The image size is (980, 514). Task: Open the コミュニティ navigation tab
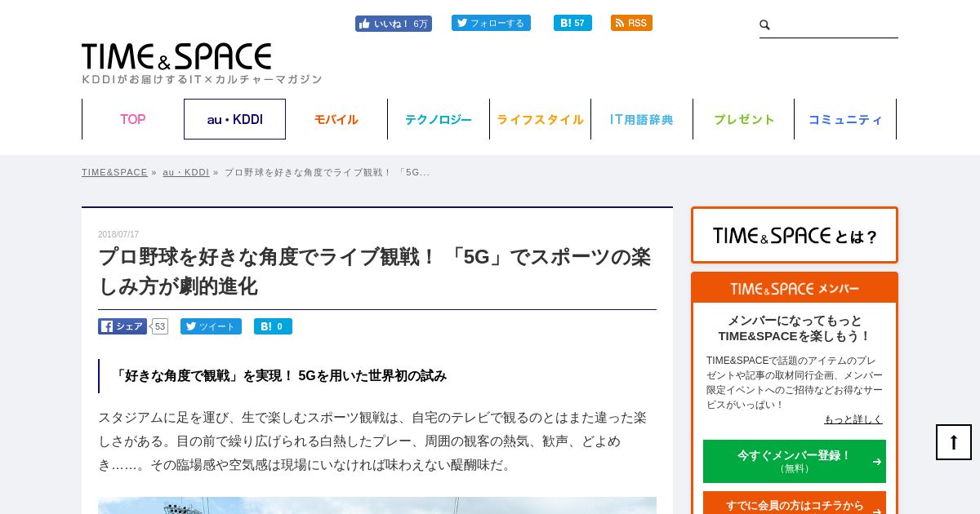coord(845,119)
